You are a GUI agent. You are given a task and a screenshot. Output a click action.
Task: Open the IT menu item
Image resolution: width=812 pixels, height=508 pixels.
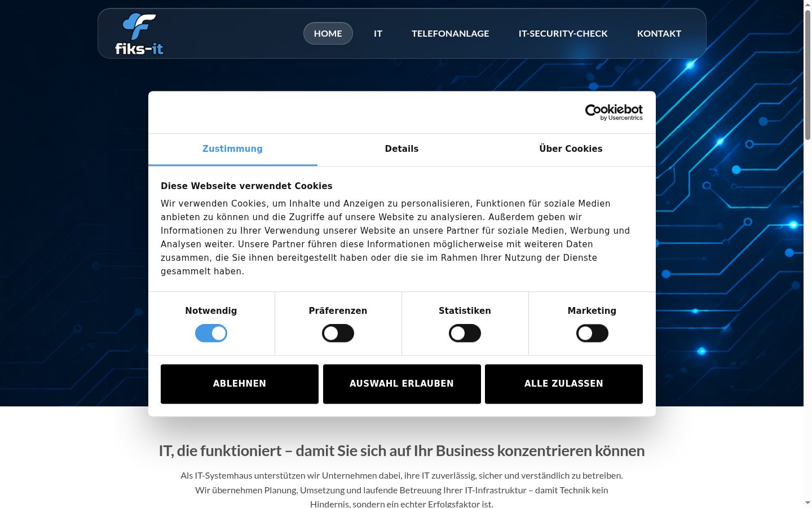(378, 33)
